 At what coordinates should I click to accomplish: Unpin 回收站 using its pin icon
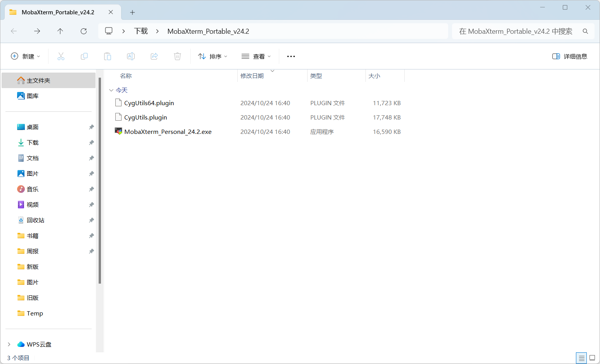[91, 220]
